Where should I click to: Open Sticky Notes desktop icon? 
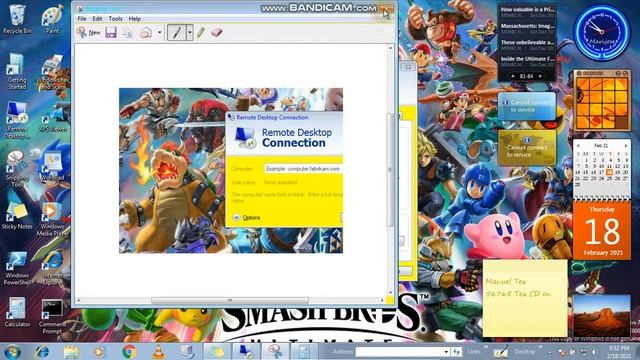point(17,216)
